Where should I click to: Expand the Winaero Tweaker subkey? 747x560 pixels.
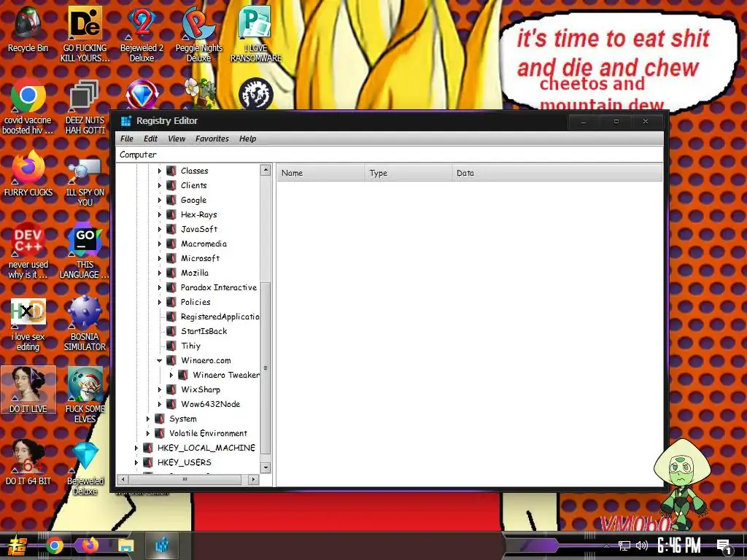[171, 376]
